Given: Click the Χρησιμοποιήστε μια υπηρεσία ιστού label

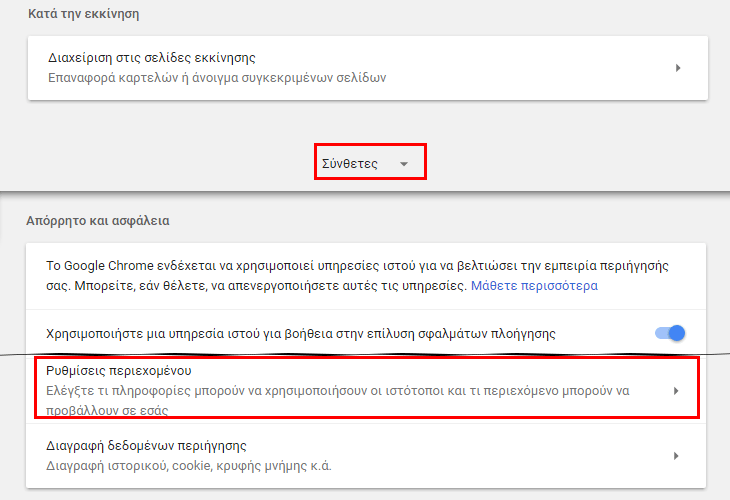Looking at the screenshot, I should (300, 333).
